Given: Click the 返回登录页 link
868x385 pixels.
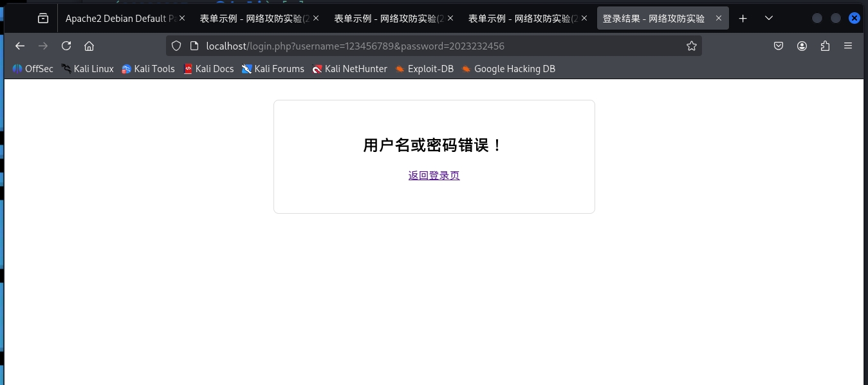Looking at the screenshot, I should tap(434, 175).
